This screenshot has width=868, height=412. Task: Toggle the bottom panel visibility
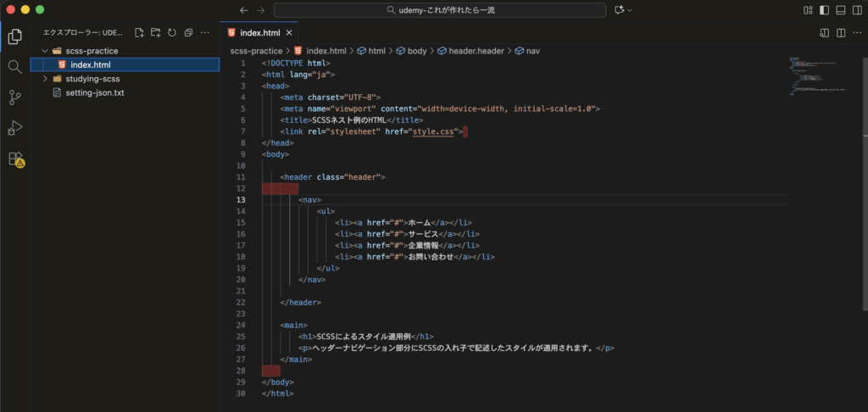[x=840, y=9]
